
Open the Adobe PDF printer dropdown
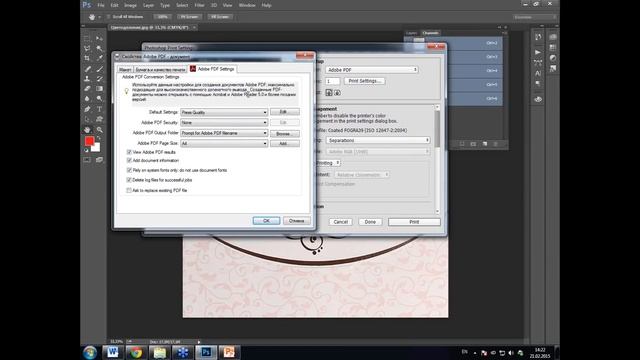pyautogui.click(x=372, y=70)
